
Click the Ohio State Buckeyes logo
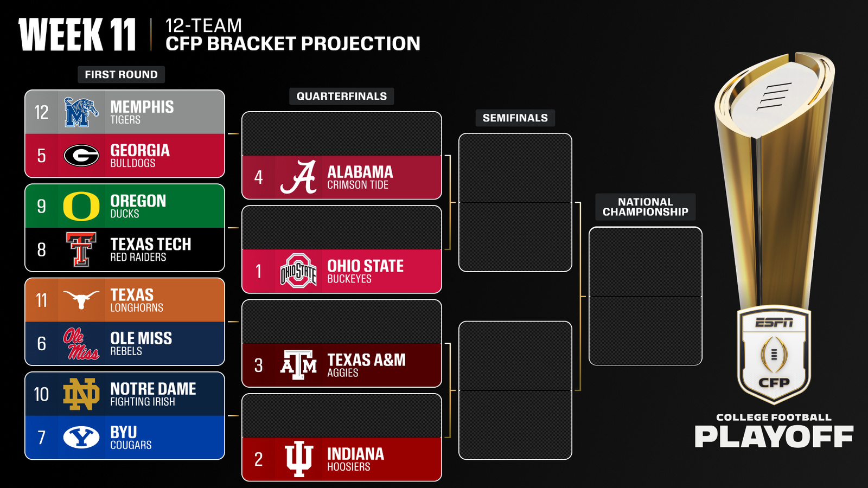pyautogui.click(x=298, y=271)
